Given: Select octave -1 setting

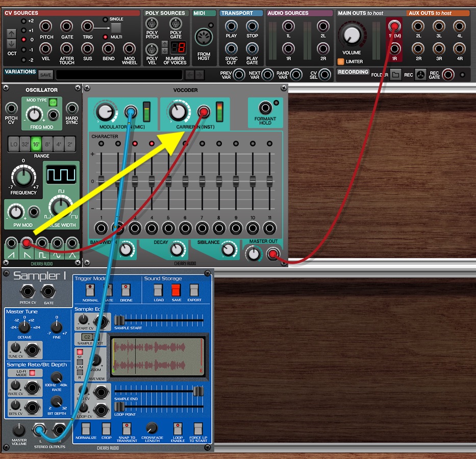Looking at the screenshot, I should 23,50.
